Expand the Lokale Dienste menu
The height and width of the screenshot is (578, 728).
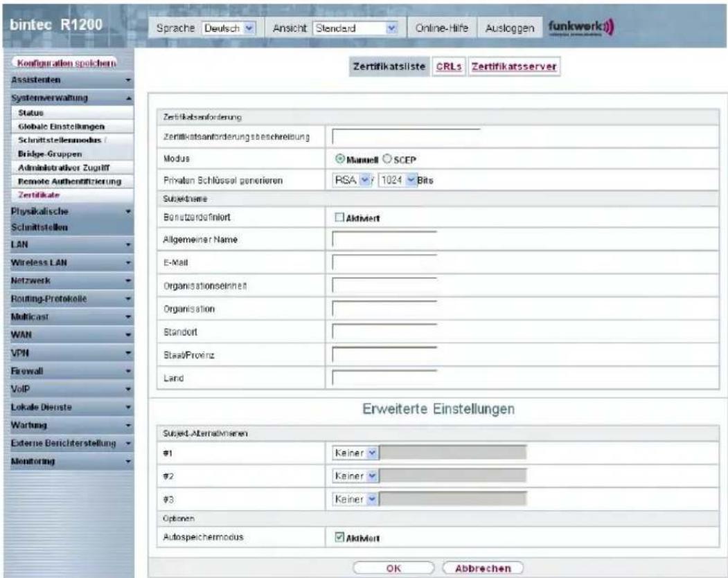coord(71,407)
